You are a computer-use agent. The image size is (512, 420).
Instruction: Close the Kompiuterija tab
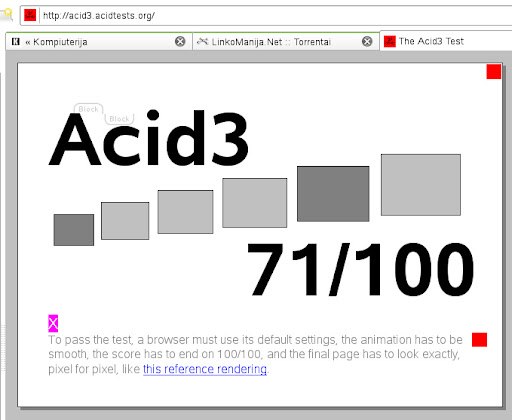[180, 42]
